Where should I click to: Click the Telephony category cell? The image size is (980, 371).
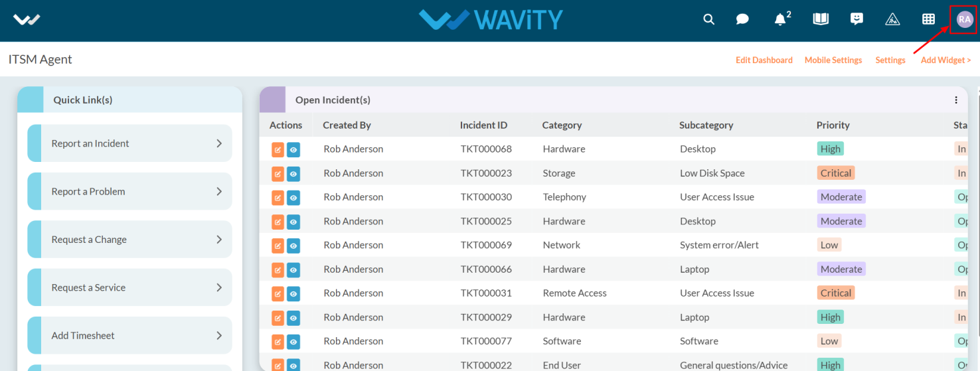564,197
